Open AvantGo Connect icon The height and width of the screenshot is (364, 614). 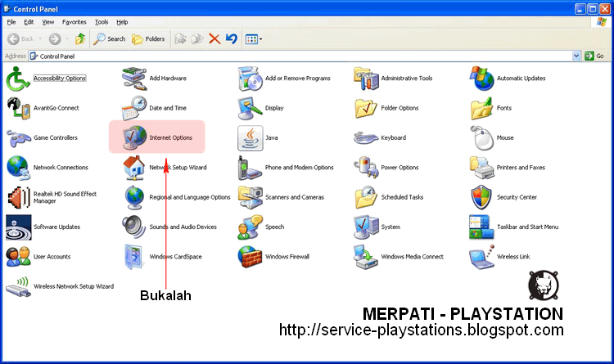[18, 108]
